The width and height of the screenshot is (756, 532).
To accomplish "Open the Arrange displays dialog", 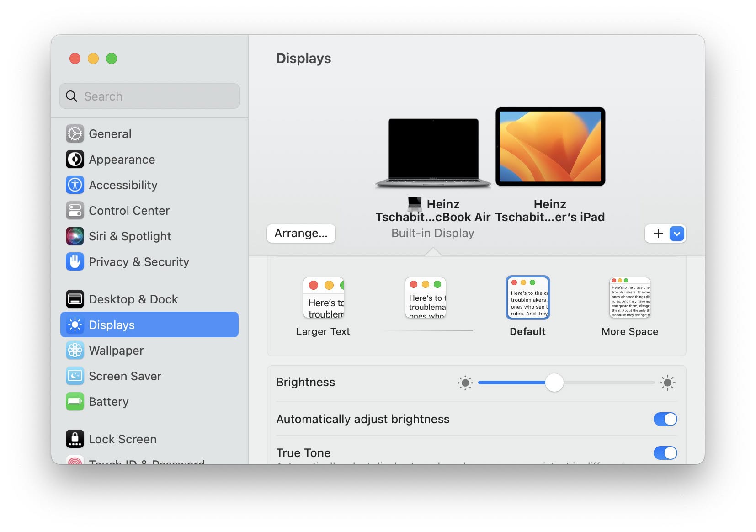I will (x=301, y=234).
